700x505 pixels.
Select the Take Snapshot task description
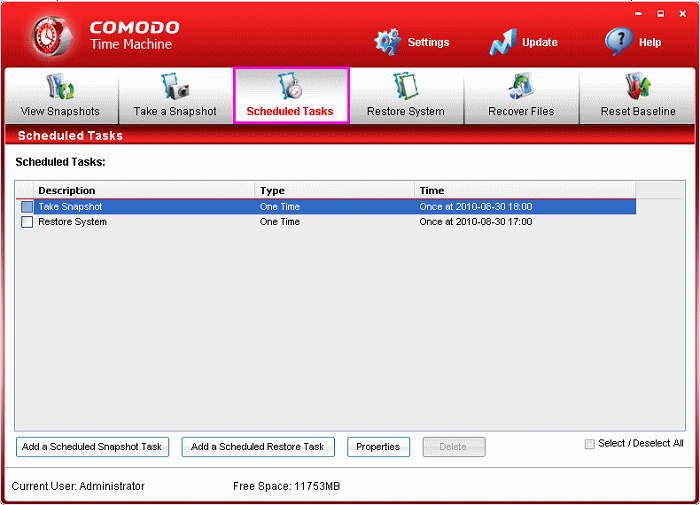[70, 207]
